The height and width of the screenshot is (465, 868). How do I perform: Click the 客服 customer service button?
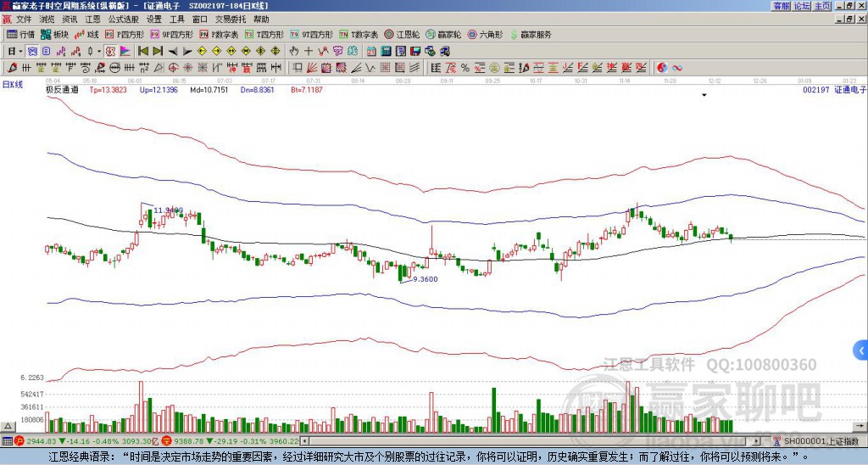(x=782, y=6)
